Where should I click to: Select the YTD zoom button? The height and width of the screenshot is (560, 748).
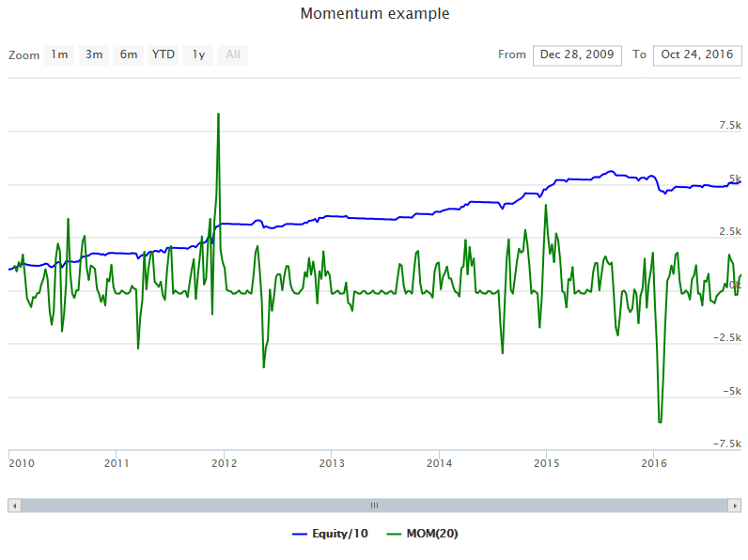[x=164, y=55]
